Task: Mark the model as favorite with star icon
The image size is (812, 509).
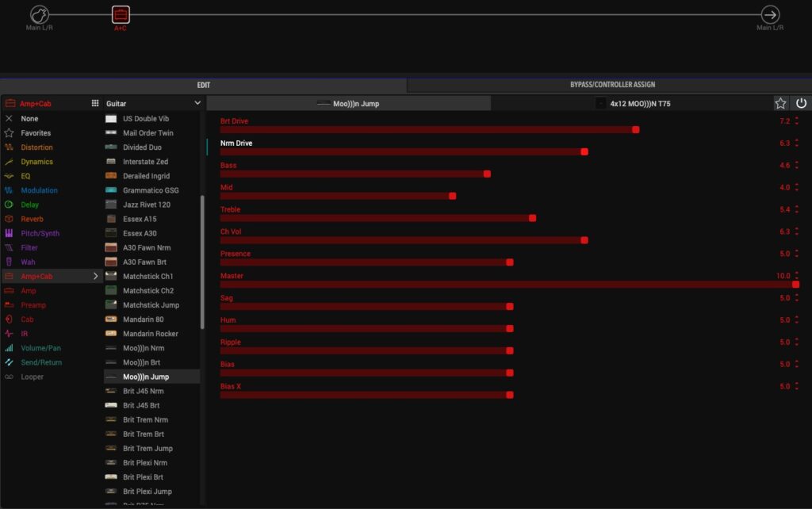Action: point(781,103)
